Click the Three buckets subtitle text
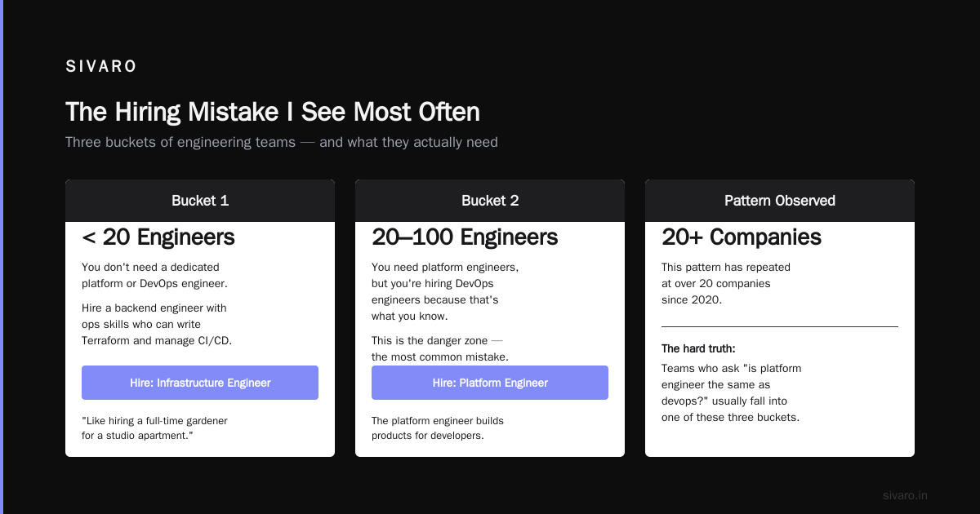 click(x=282, y=142)
